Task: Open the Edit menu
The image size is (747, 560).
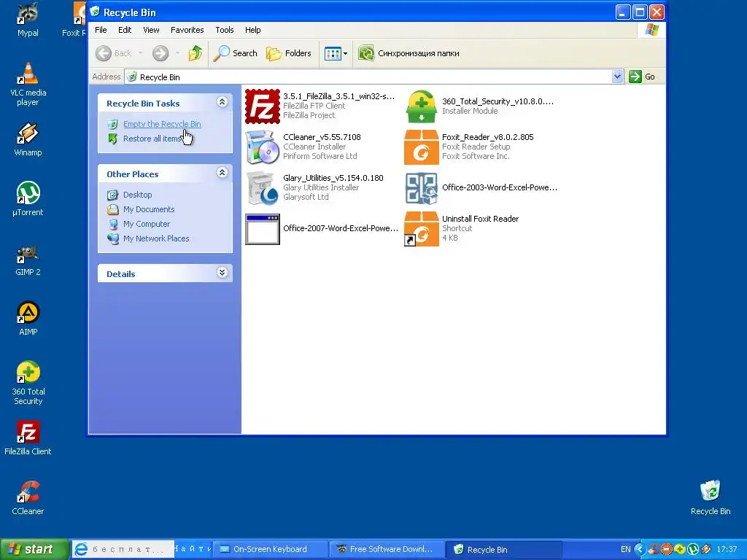Action: [x=125, y=29]
